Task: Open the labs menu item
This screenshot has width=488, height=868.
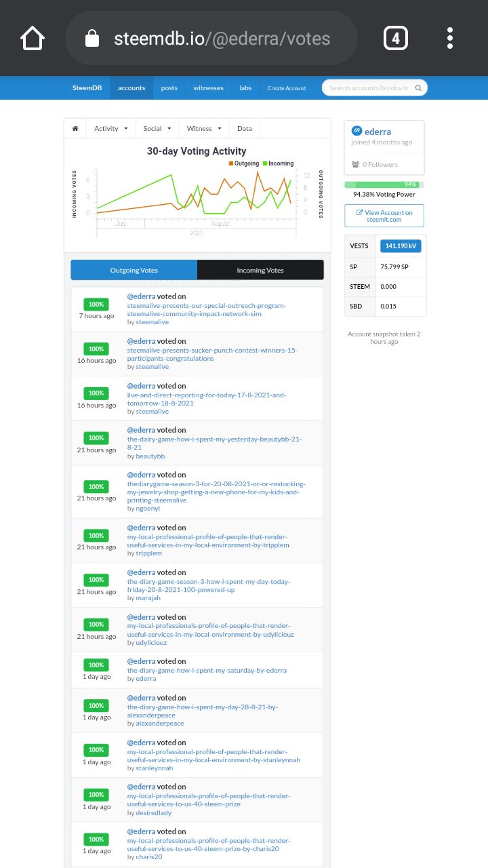Action: (x=245, y=87)
